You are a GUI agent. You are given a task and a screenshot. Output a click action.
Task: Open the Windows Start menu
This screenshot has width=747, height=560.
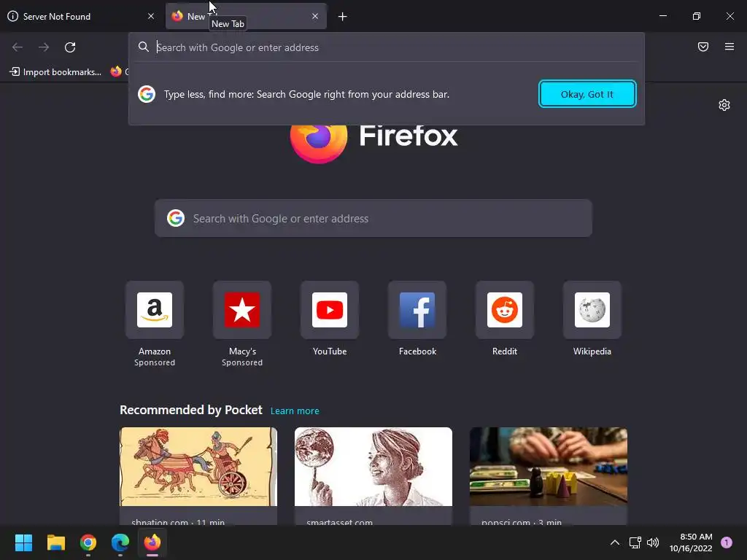[x=23, y=542]
